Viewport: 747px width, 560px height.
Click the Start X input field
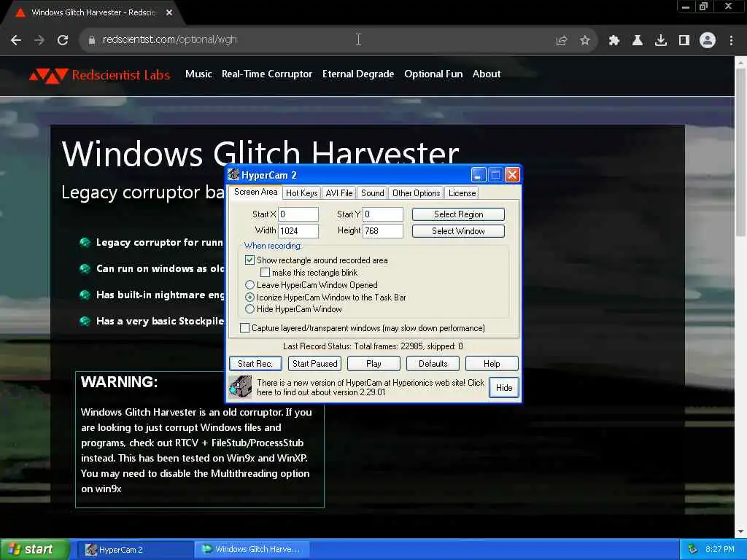298,214
